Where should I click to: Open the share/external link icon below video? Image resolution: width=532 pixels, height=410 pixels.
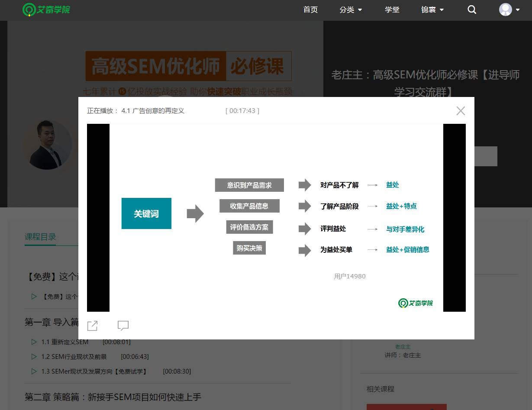point(92,326)
